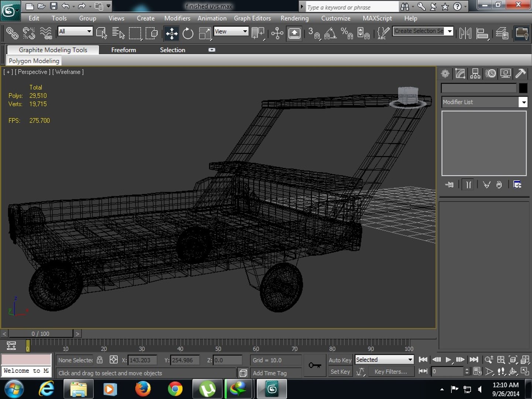Viewport: 532px width, 399px height.
Task: Toggle the selection lock padlock
Action: (100, 359)
